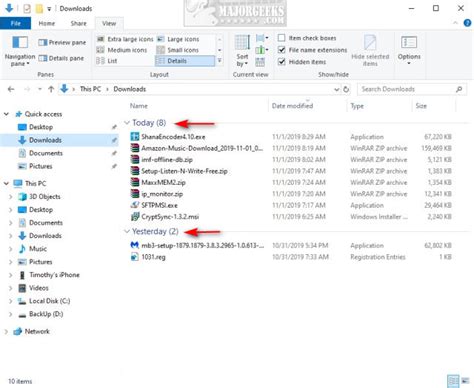Open Sort by menu
The height and width of the screenshot is (388, 474).
pos(242,51)
